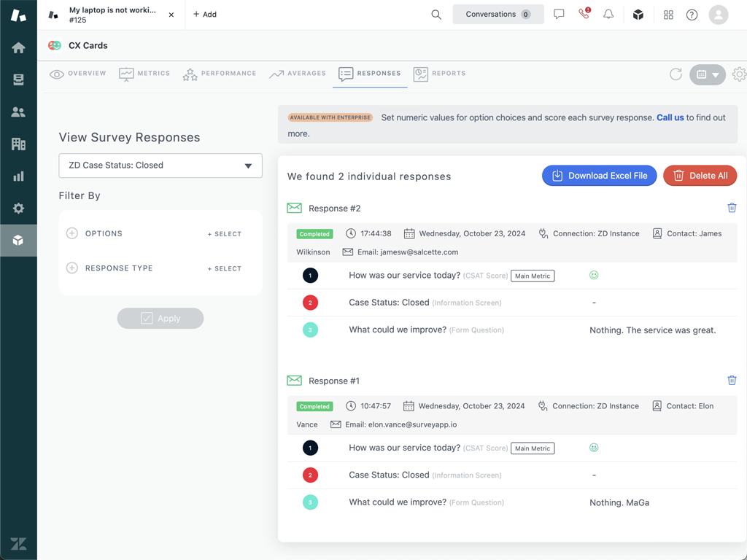Follow the Call us link
The image size is (747, 560).
tap(670, 117)
